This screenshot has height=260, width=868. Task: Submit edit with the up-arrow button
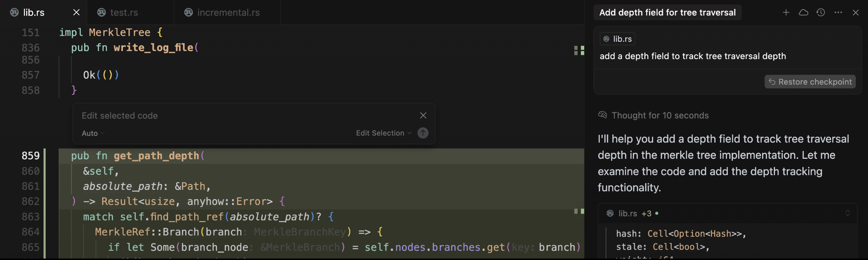point(423,133)
